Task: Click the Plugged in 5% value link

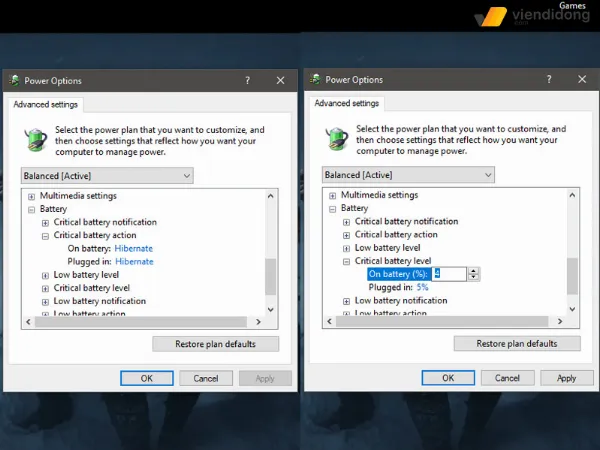Action: coord(422,287)
